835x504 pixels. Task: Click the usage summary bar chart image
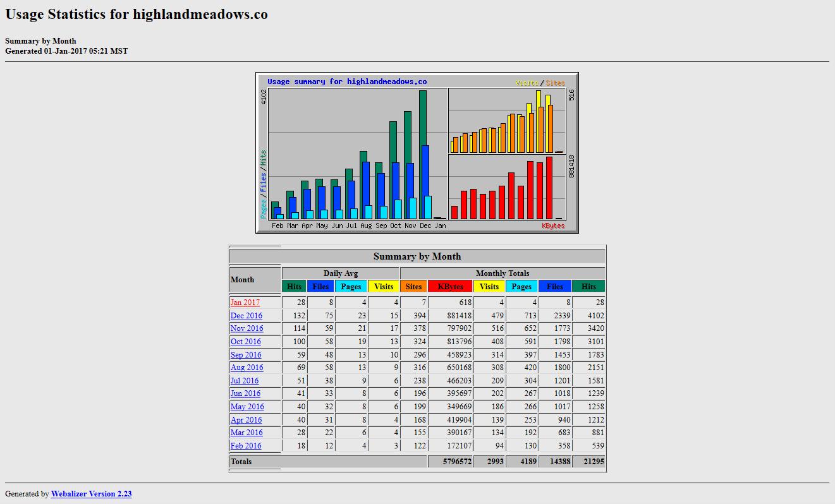pyautogui.click(x=417, y=153)
